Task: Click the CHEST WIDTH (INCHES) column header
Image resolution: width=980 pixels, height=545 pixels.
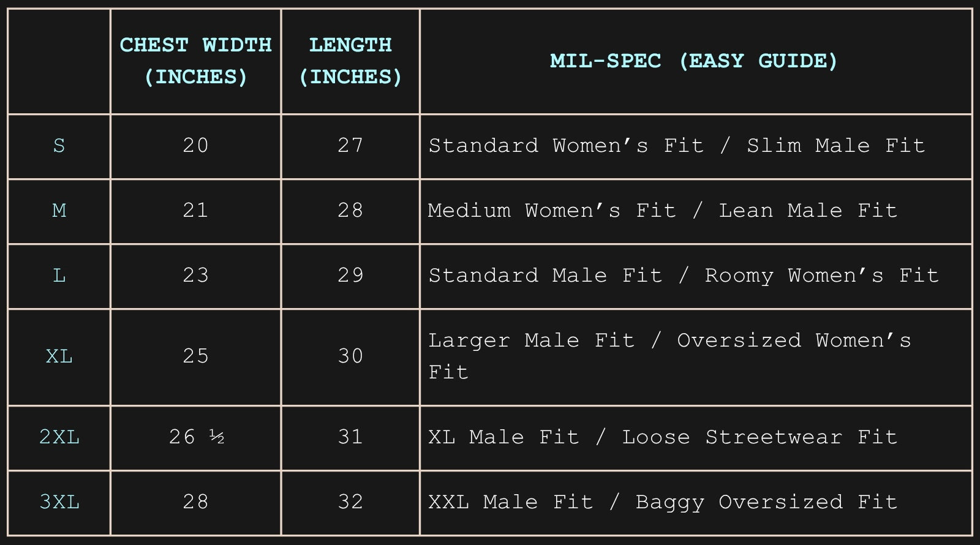Action: point(195,61)
